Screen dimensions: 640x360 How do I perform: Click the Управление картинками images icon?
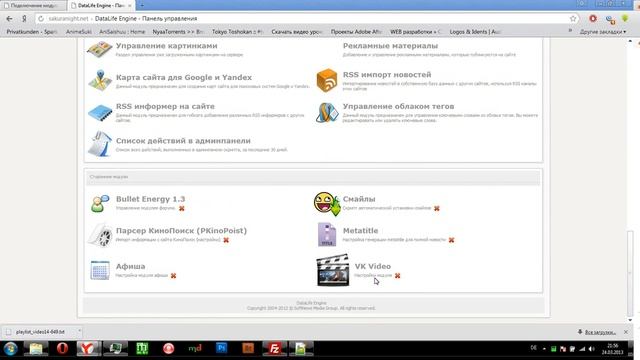click(x=99, y=49)
